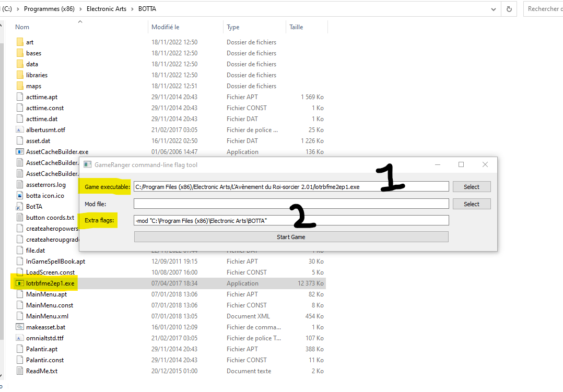Image resolution: width=563 pixels, height=392 pixels.
Task: Close the GameRanger flag tool window
Action: click(x=485, y=164)
